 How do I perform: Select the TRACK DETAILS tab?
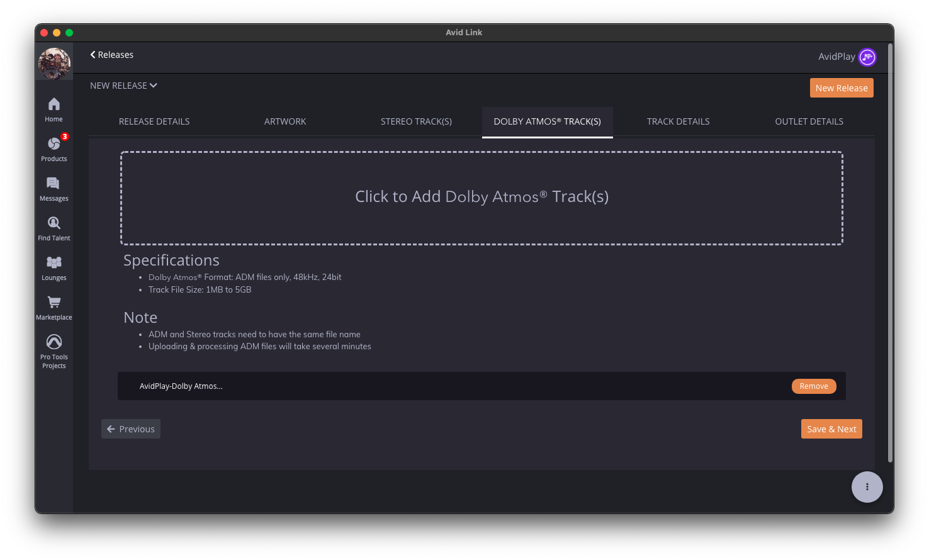click(x=678, y=121)
